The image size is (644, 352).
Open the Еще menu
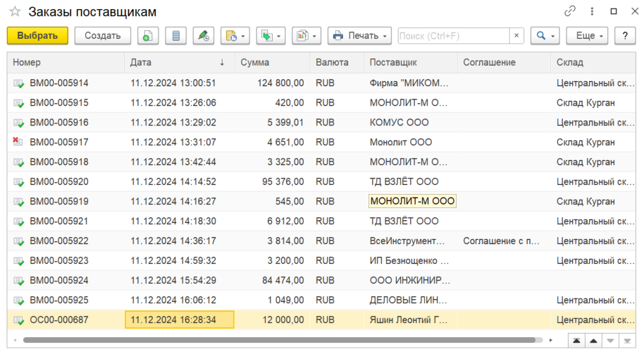pyautogui.click(x=587, y=36)
